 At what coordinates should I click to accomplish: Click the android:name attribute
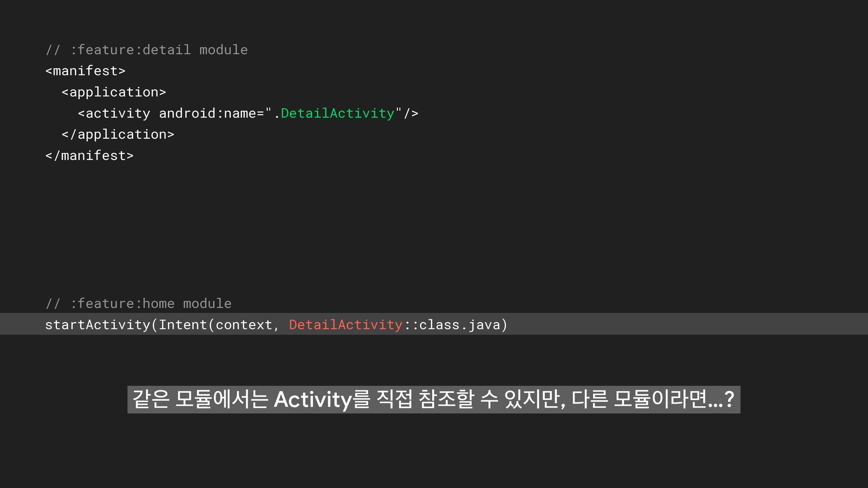(207, 113)
